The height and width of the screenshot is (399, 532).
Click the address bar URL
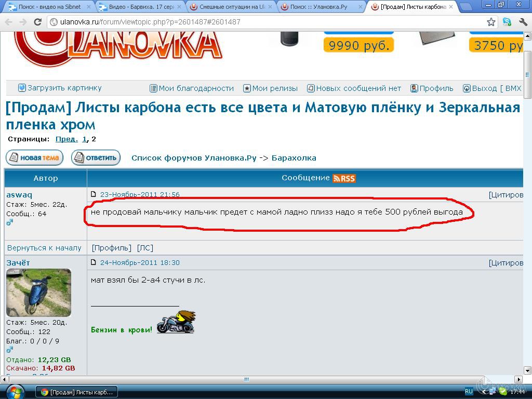[x=150, y=22]
